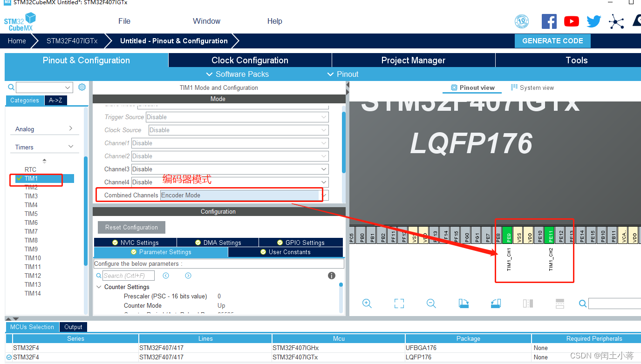Screen dimensions: 641x364
Task: Select TIM8 in the Timers list
Action: tap(31, 240)
